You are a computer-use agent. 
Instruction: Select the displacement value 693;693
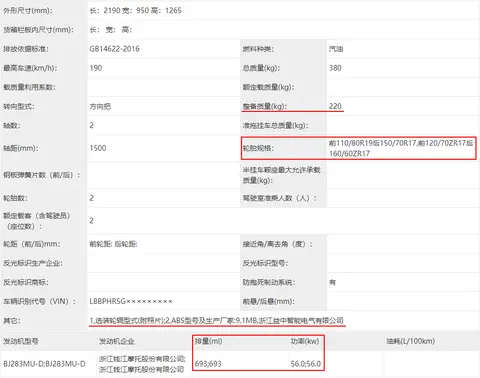pos(208,364)
